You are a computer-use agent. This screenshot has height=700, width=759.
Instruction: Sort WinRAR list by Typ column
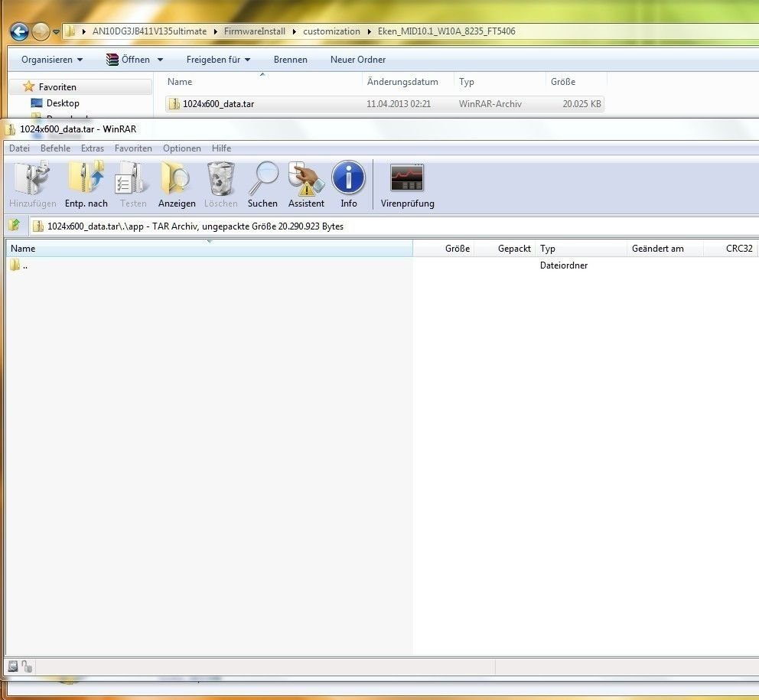click(581, 249)
